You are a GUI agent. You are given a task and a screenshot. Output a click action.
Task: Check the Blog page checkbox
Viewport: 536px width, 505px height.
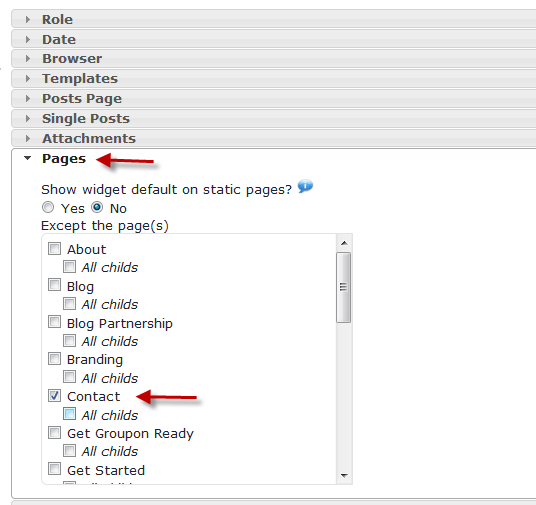54,285
